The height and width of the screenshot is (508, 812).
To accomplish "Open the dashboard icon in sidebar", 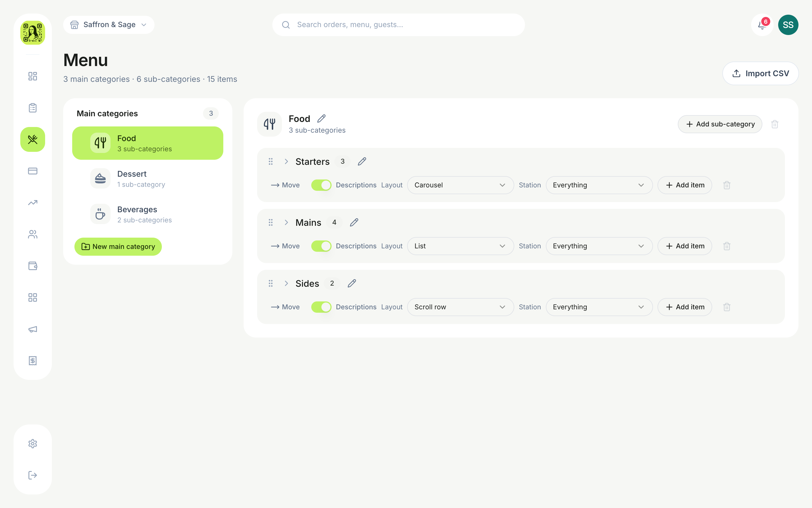I will (32, 76).
